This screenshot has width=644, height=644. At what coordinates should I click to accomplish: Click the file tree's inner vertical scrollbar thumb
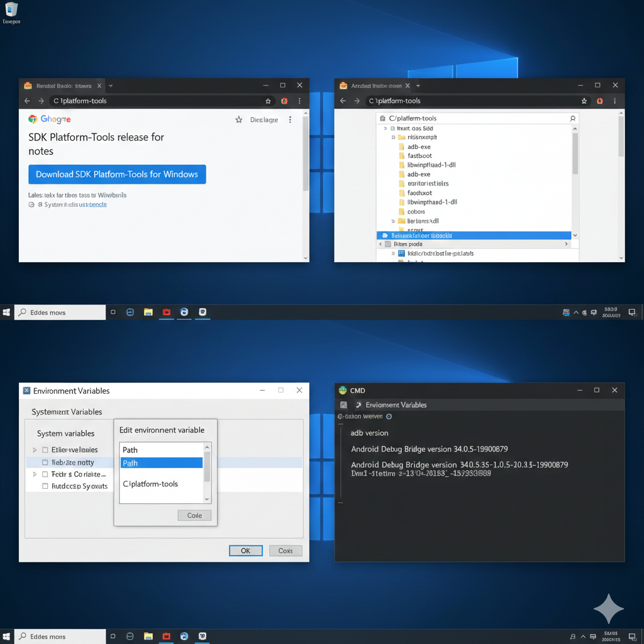point(575,153)
